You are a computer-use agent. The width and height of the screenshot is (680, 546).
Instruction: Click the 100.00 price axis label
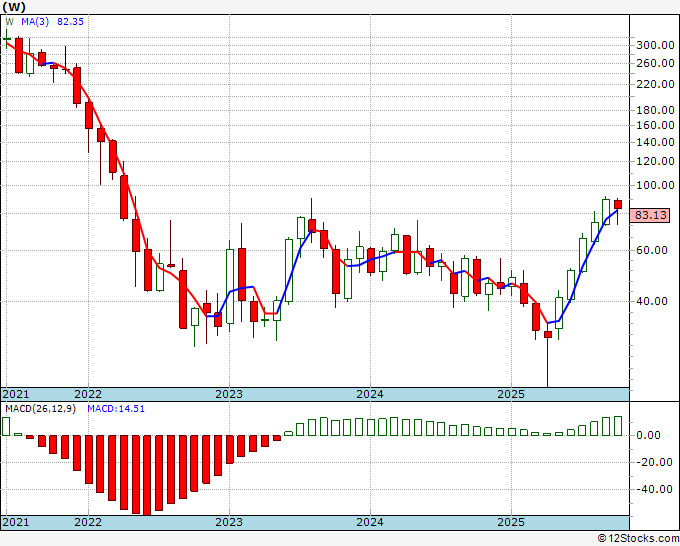[x=655, y=185]
